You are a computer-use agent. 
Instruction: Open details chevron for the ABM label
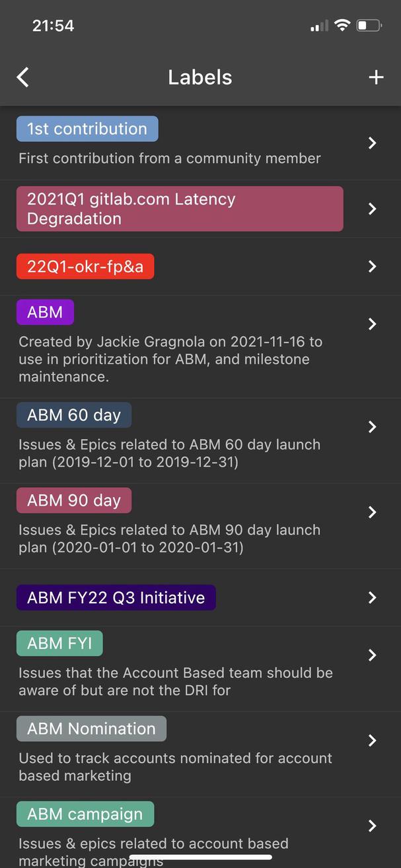click(x=371, y=324)
